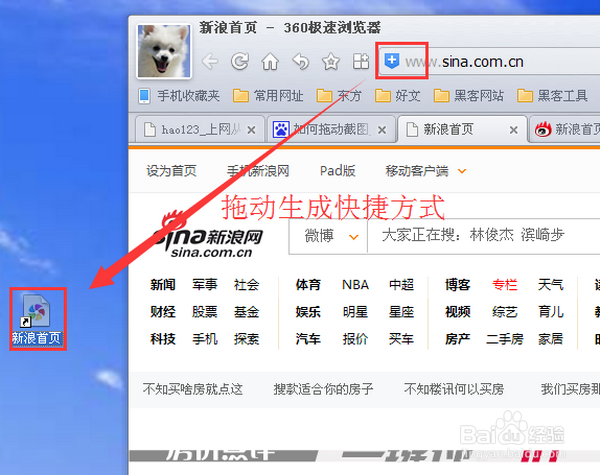600x475 pixels.
Task: Click the 不知楼讯何以买房 ad link
Action: click(x=454, y=389)
